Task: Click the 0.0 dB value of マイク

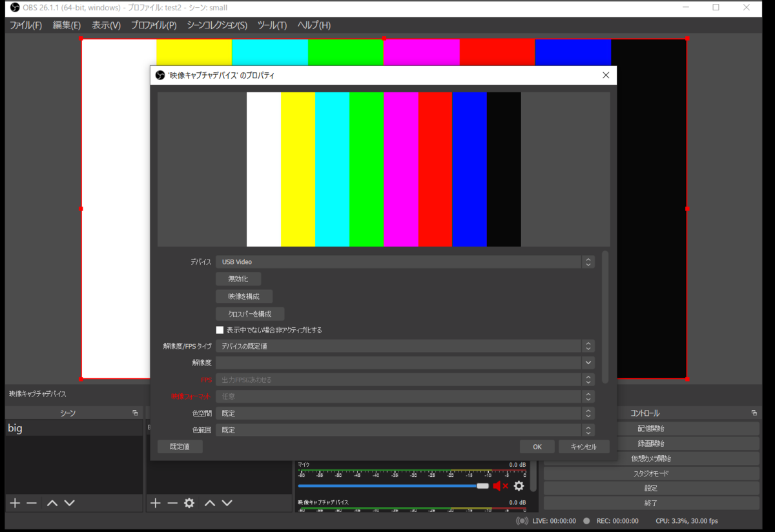Action: [x=517, y=465]
